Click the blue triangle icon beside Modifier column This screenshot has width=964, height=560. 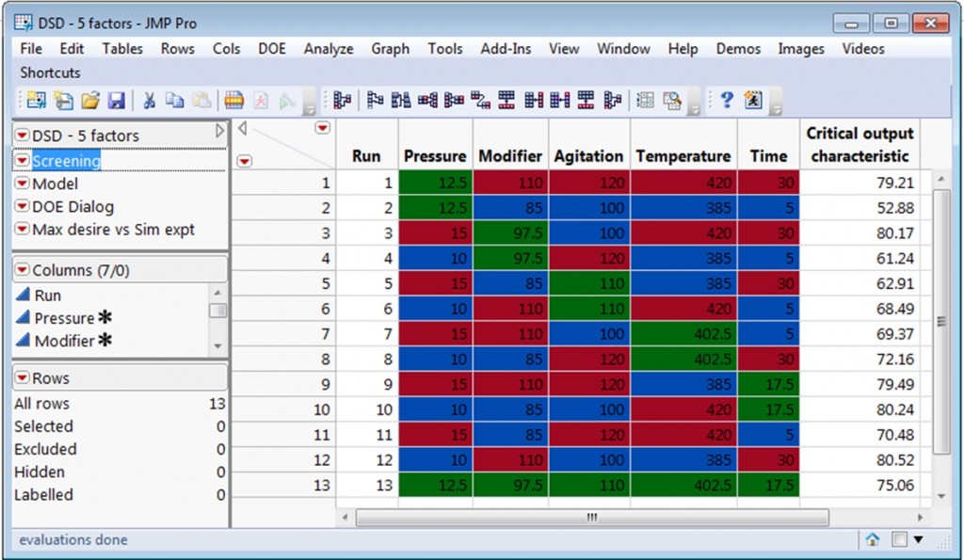(x=23, y=340)
